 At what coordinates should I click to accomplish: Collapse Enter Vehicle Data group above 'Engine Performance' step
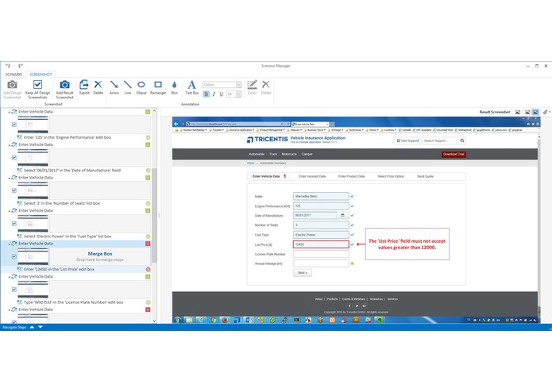point(9,112)
